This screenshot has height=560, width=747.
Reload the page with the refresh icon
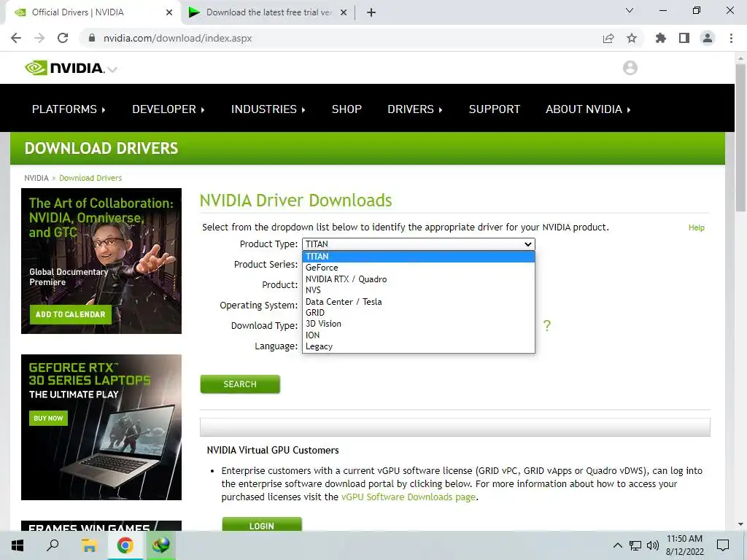click(63, 38)
